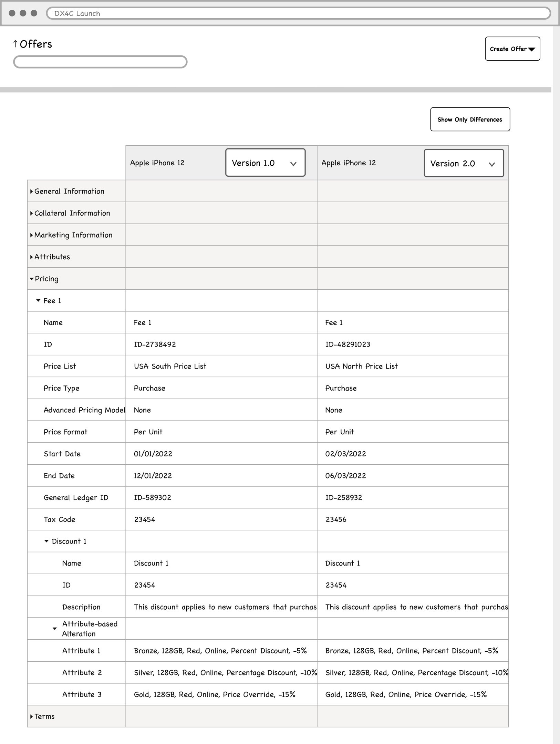
Task: Collapse the Pricing section
Action: 32,279
